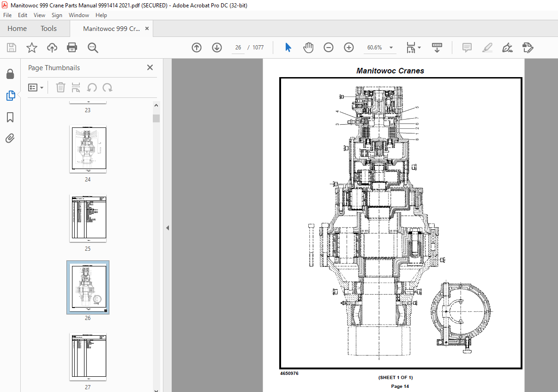The width and height of the screenshot is (558, 392).
Task: Click the read mode scrolling icon
Action: 437,48
